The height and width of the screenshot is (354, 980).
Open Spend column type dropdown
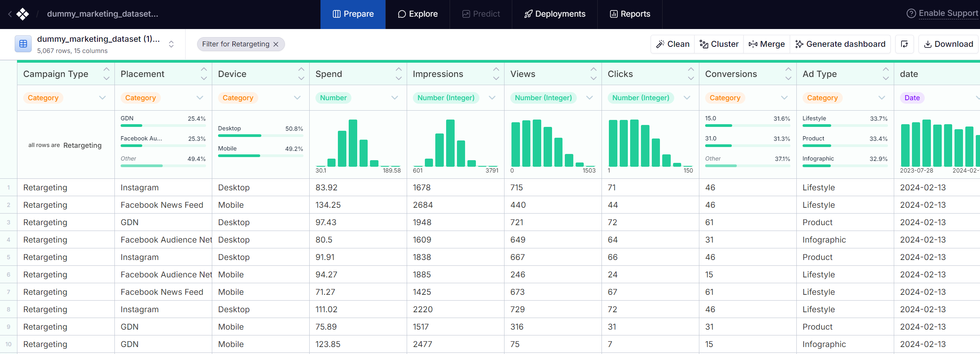coord(394,98)
